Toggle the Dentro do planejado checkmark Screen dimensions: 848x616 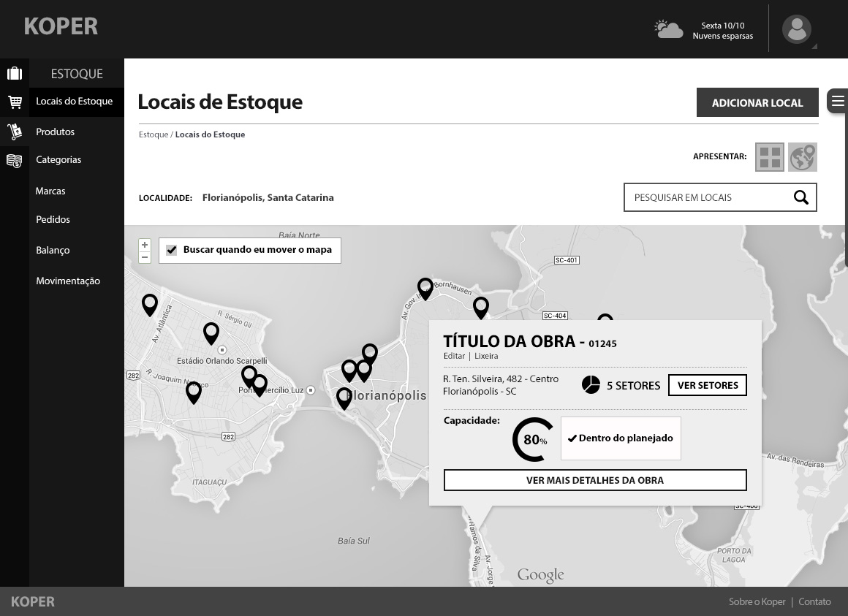pos(572,438)
